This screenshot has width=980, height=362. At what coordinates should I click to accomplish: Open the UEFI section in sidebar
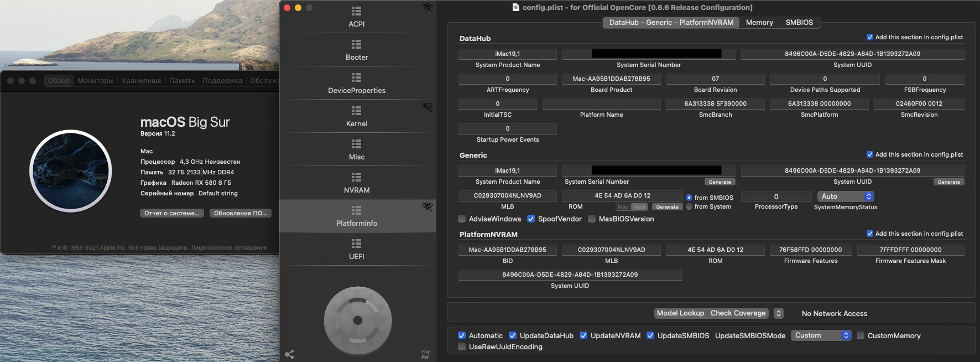[x=357, y=249]
